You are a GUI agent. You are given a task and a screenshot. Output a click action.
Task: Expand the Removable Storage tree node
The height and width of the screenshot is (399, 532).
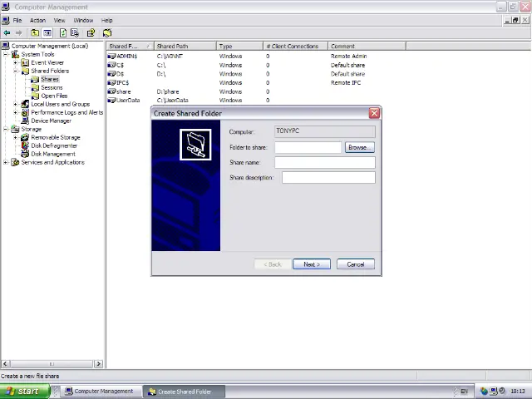point(16,137)
